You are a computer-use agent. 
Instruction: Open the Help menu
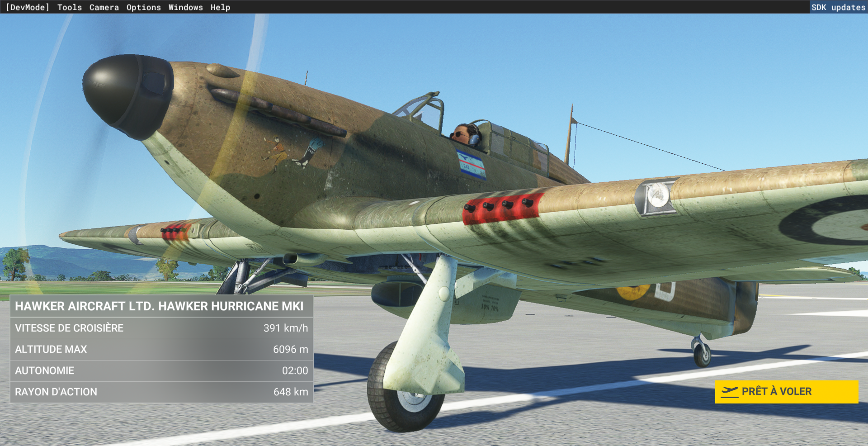pyautogui.click(x=220, y=7)
